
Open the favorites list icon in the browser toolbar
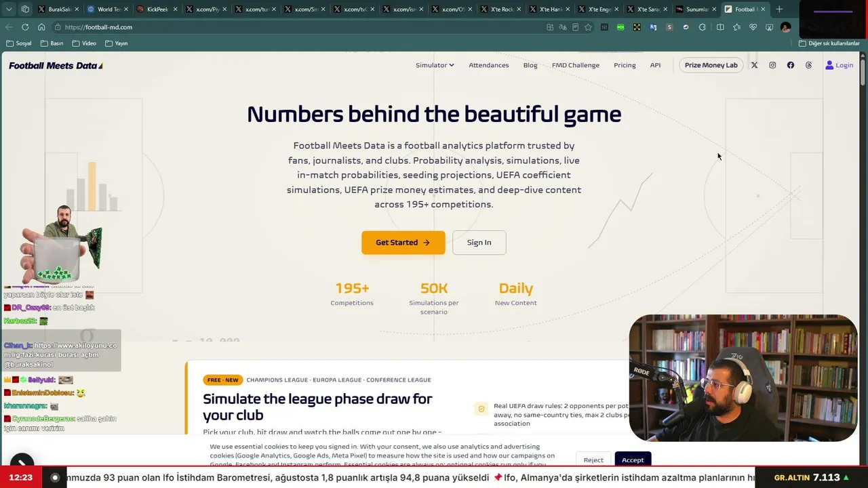[736, 27]
